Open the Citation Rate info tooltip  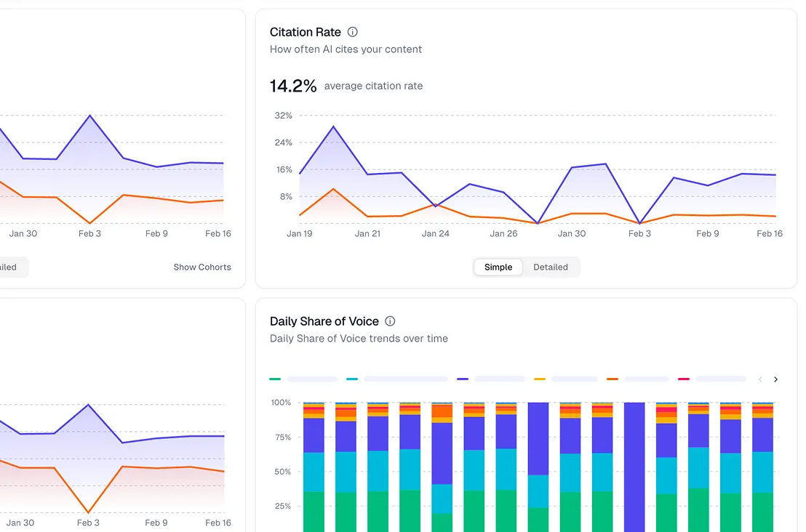(352, 31)
